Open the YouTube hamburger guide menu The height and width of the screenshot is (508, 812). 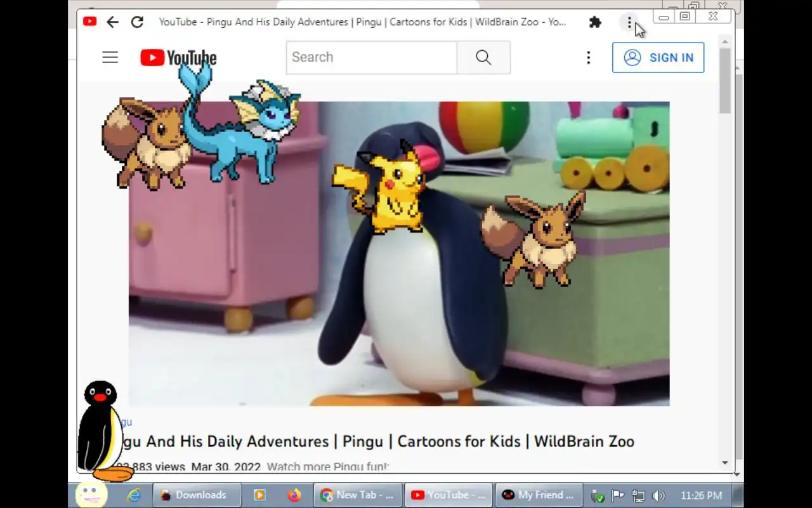[x=110, y=57]
